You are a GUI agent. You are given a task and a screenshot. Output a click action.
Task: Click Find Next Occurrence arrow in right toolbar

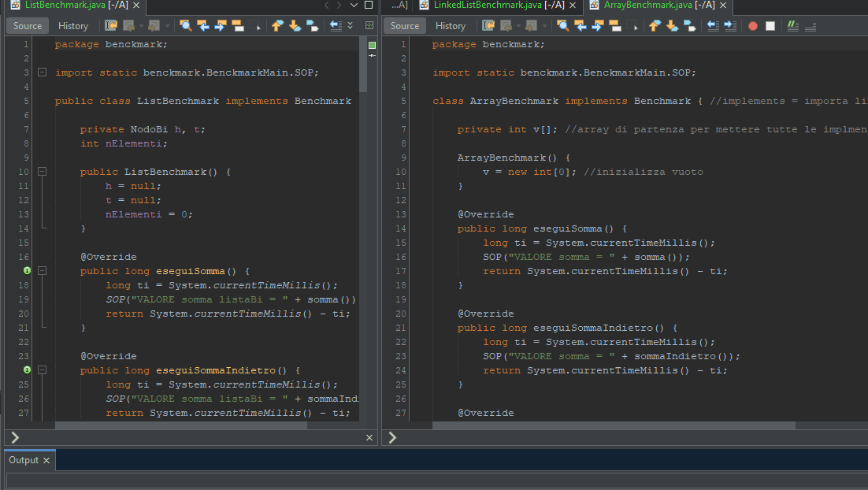[x=597, y=25]
